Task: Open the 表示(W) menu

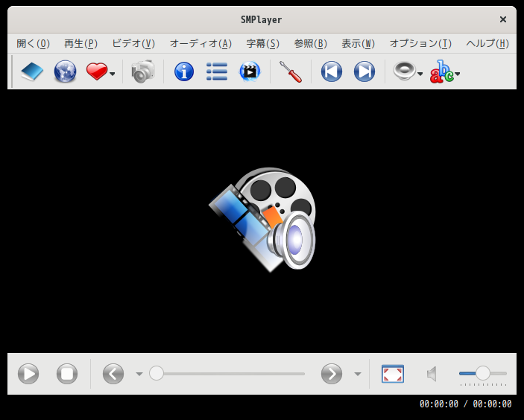Action: click(358, 43)
